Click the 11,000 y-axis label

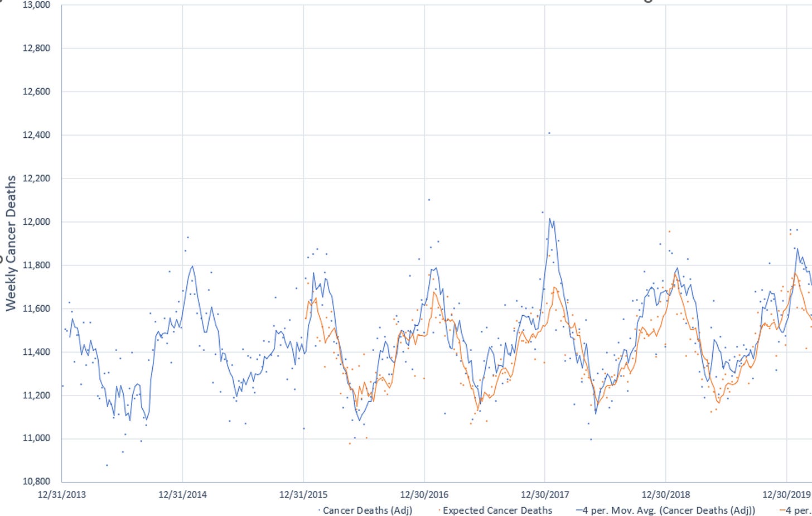pos(36,438)
